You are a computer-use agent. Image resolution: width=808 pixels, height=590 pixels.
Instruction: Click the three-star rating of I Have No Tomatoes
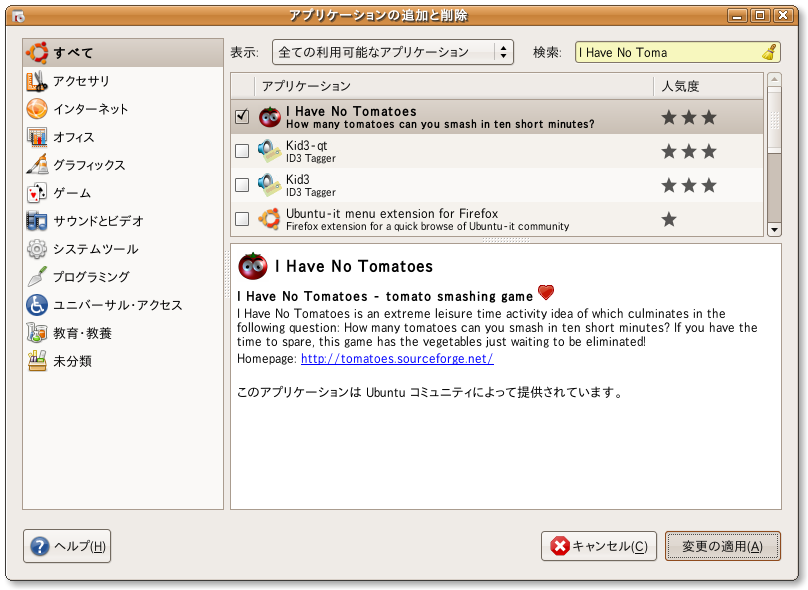tap(689, 117)
